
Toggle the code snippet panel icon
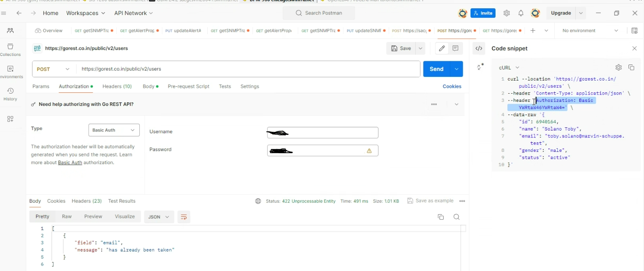(x=479, y=48)
